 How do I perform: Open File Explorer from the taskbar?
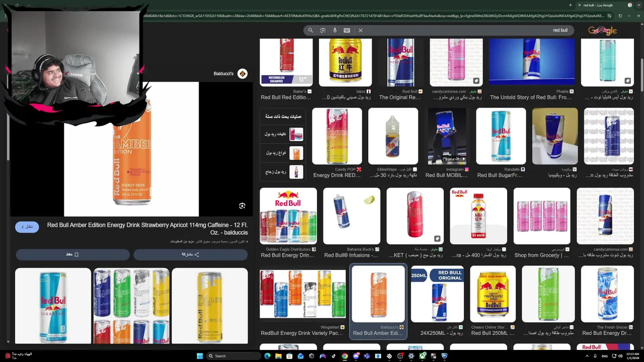click(x=278, y=356)
